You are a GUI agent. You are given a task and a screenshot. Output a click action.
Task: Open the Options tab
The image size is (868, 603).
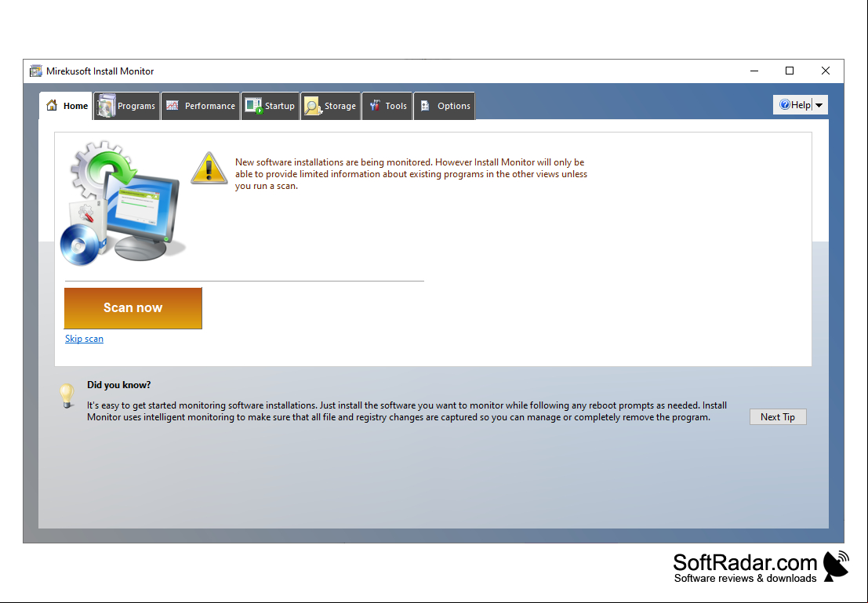click(445, 106)
